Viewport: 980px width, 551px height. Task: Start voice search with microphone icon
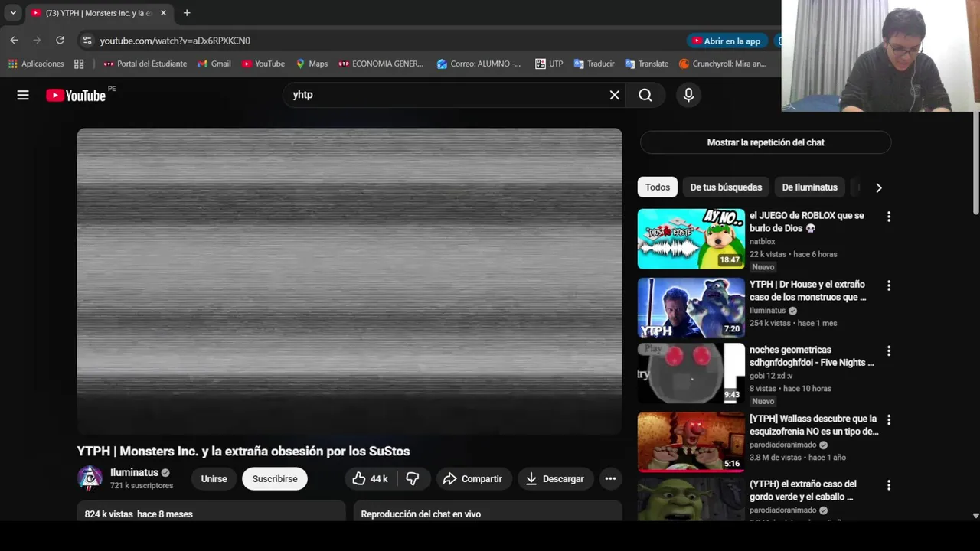(x=688, y=95)
